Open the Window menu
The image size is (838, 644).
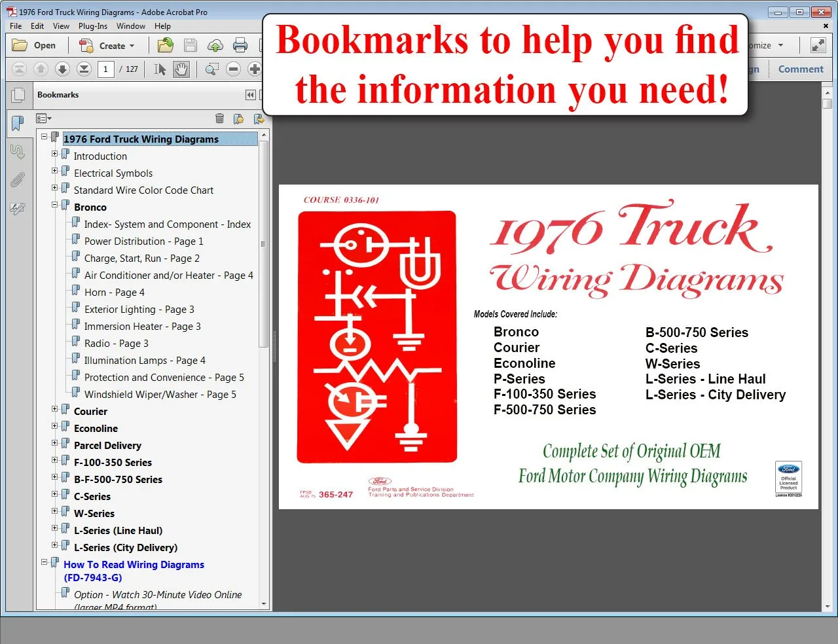coord(131,26)
